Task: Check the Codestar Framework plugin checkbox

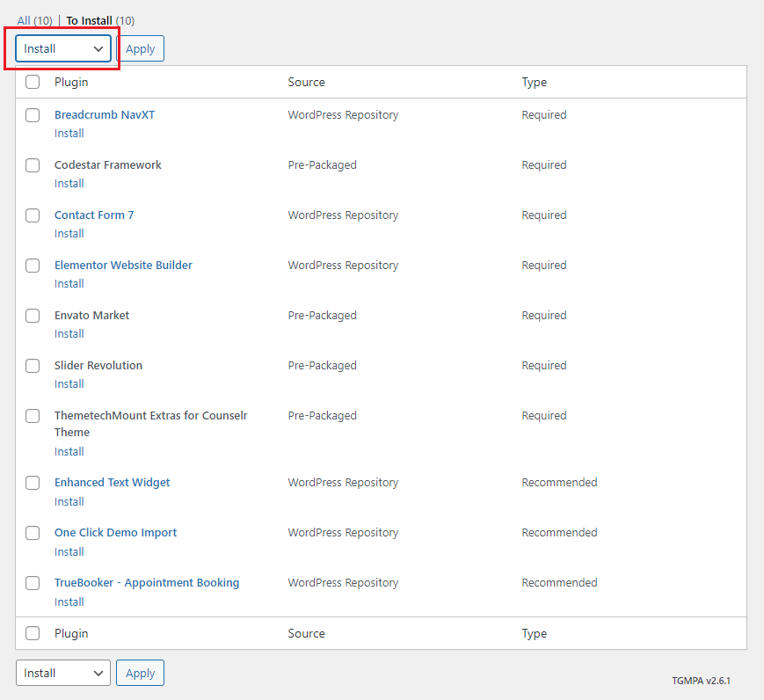Action: 33,165
